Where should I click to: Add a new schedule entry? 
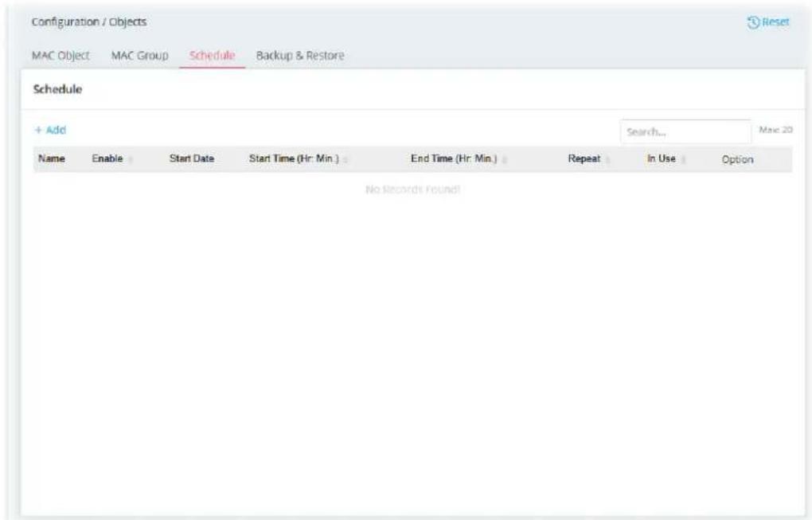(x=50, y=130)
